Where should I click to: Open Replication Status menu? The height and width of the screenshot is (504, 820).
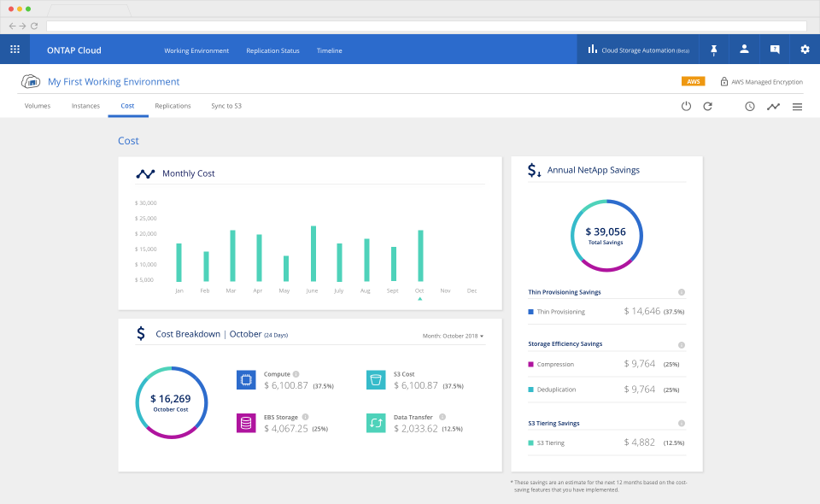tap(273, 50)
